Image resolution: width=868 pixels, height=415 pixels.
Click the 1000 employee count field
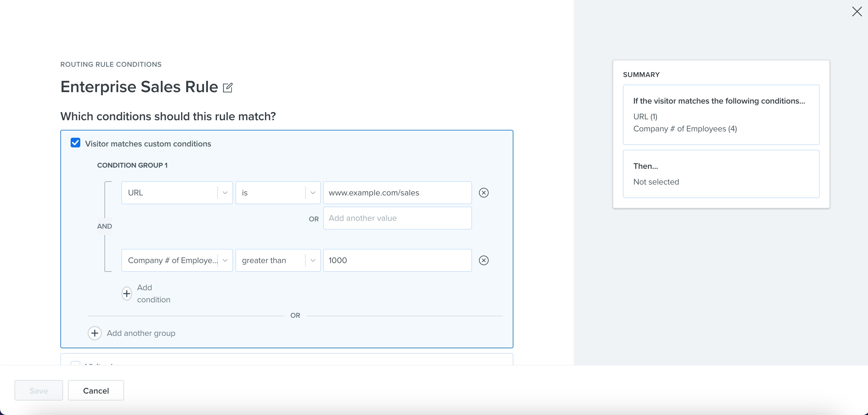click(x=397, y=261)
